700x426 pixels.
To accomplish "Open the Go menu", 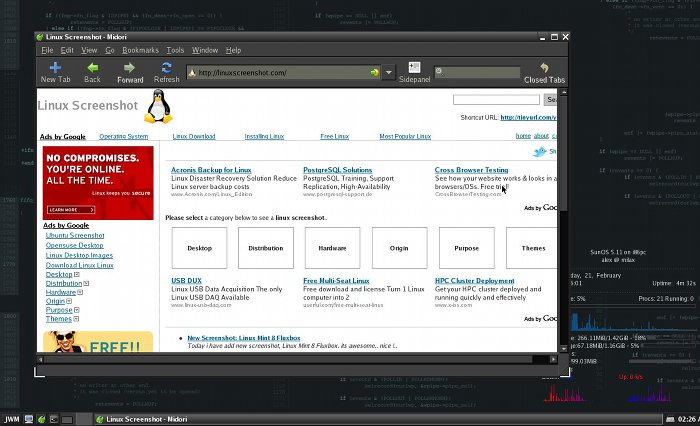I will (x=109, y=50).
